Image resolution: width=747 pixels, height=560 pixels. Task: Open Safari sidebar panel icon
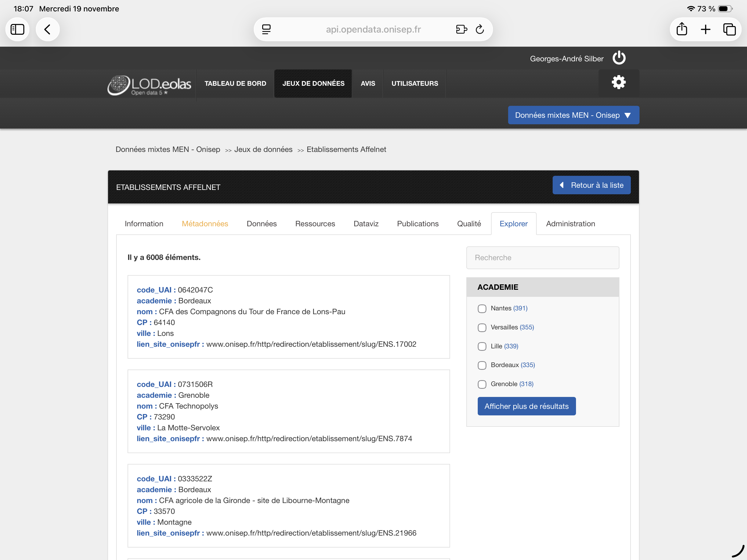click(17, 30)
